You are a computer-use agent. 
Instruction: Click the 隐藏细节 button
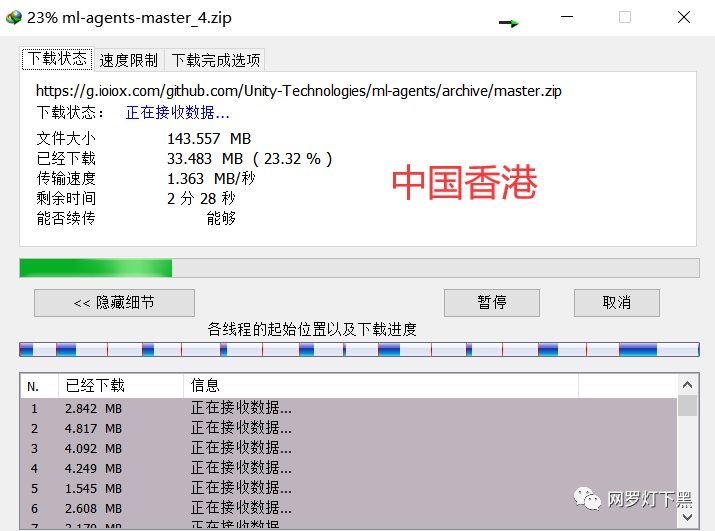click(x=114, y=303)
